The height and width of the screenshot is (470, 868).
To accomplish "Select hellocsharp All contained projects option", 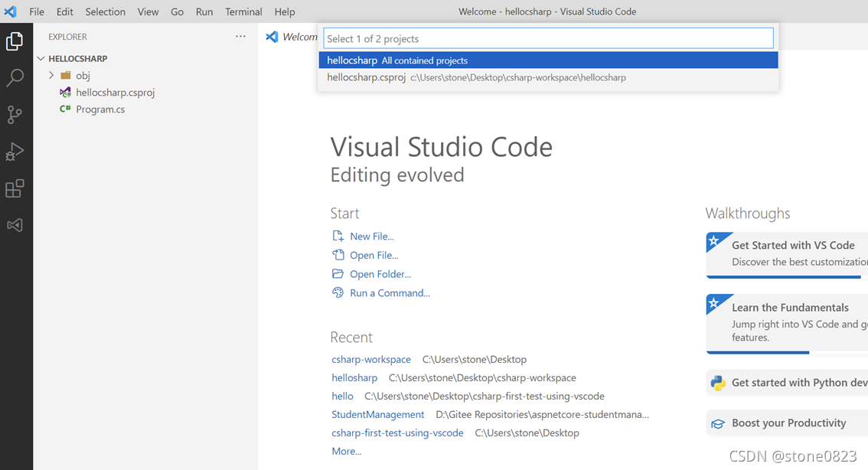I will pyautogui.click(x=548, y=60).
